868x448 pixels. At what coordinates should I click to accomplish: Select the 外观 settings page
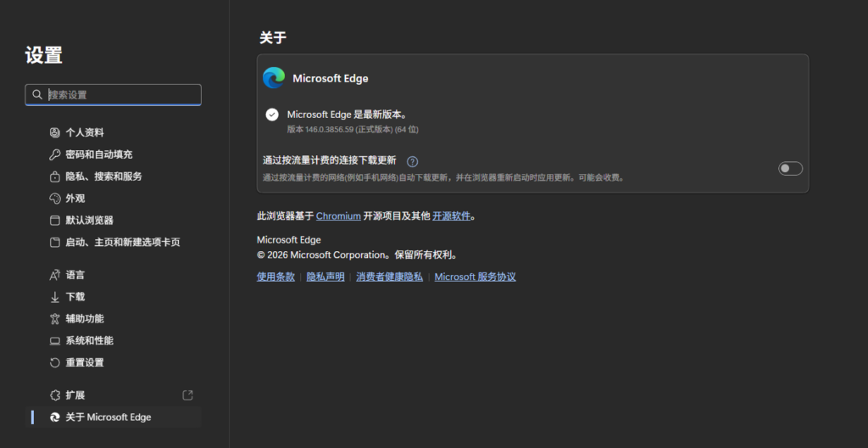coord(114,199)
